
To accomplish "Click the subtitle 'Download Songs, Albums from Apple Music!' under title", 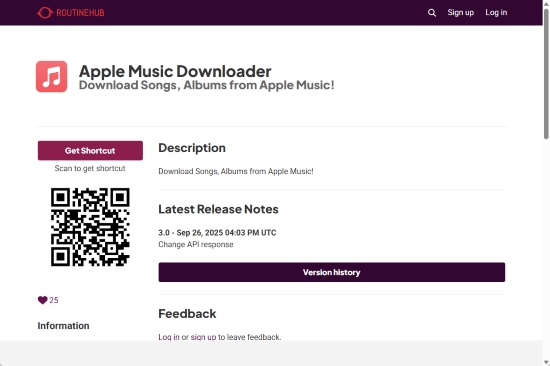I will [x=207, y=85].
